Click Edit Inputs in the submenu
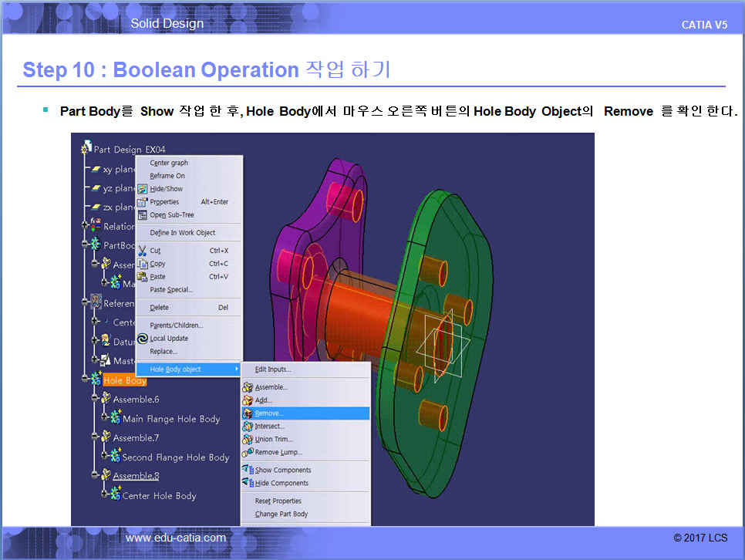Viewport: 745px width, 560px height. [x=273, y=369]
